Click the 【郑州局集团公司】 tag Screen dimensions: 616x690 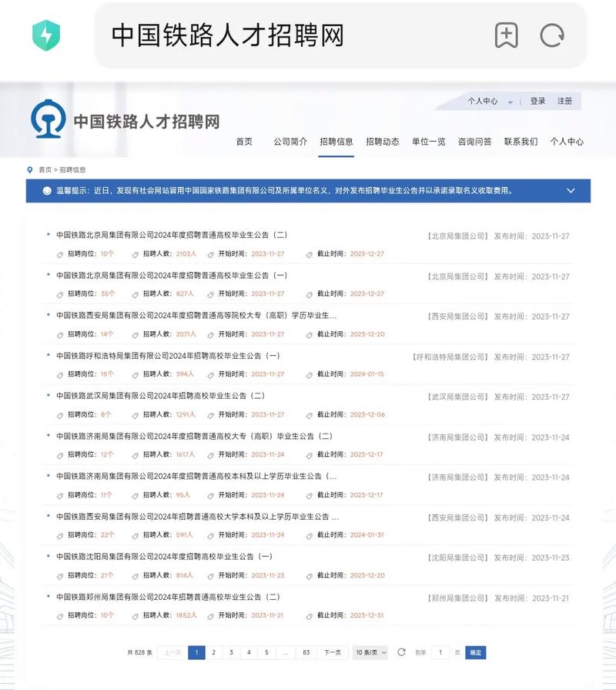click(458, 598)
